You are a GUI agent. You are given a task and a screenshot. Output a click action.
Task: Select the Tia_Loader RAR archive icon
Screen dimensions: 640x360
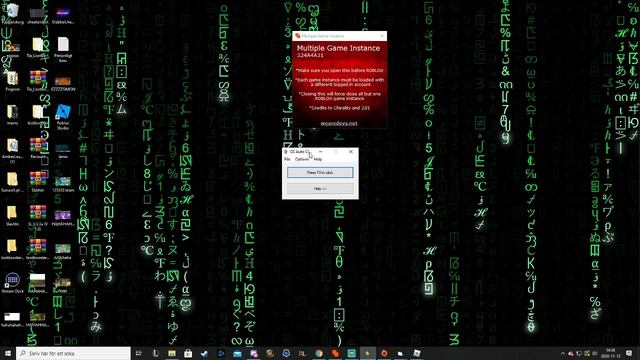point(38,80)
